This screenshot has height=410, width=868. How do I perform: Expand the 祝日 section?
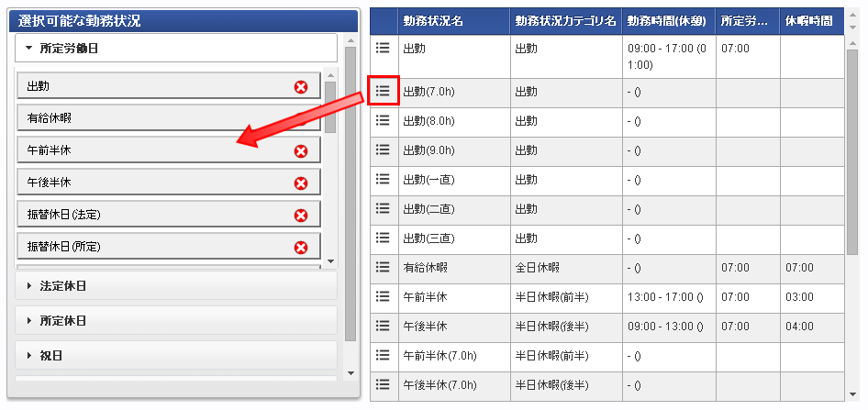[x=176, y=355]
